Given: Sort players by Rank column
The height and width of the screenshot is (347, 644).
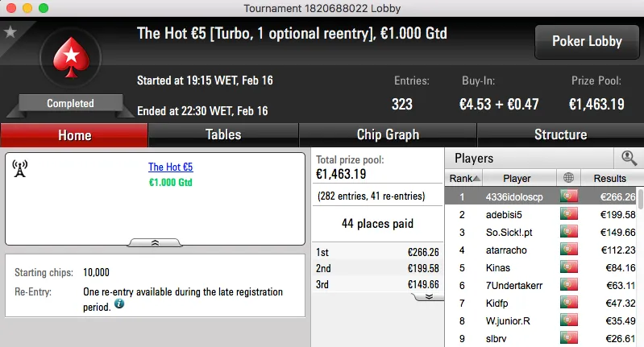Looking at the screenshot, I should tap(465, 178).
